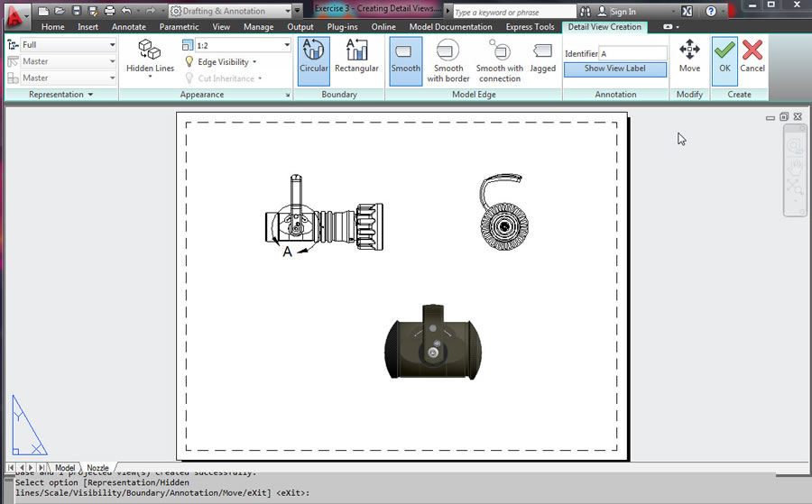Select the Jagged model edge style

[x=542, y=60]
